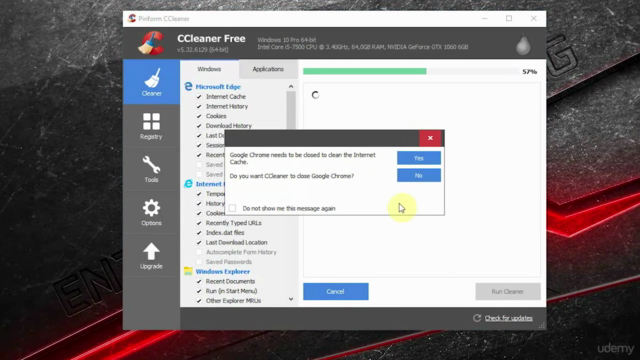
Task: Click the Internet Explorer category icon
Action: [x=188, y=184]
